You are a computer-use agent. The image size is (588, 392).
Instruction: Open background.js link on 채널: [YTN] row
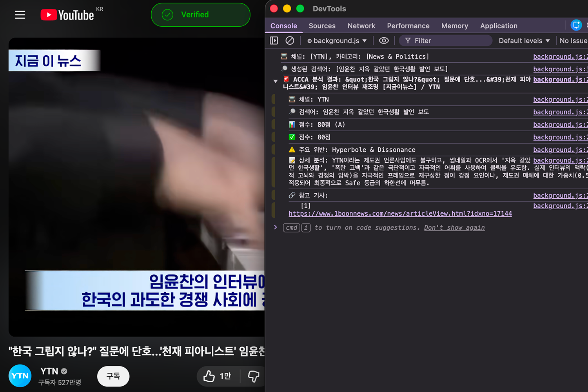(x=561, y=56)
